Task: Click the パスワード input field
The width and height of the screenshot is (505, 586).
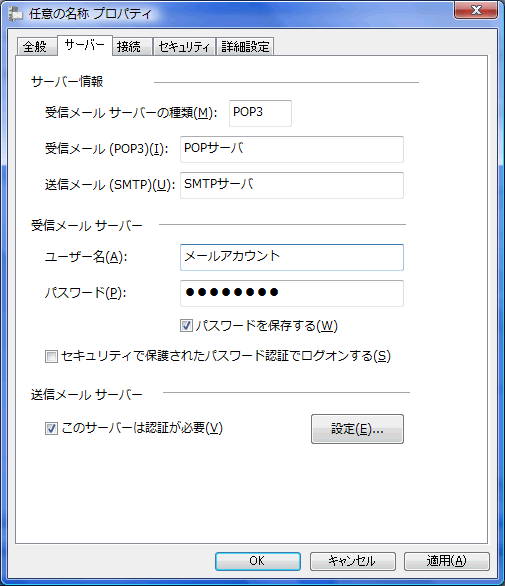Action: (x=292, y=293)
